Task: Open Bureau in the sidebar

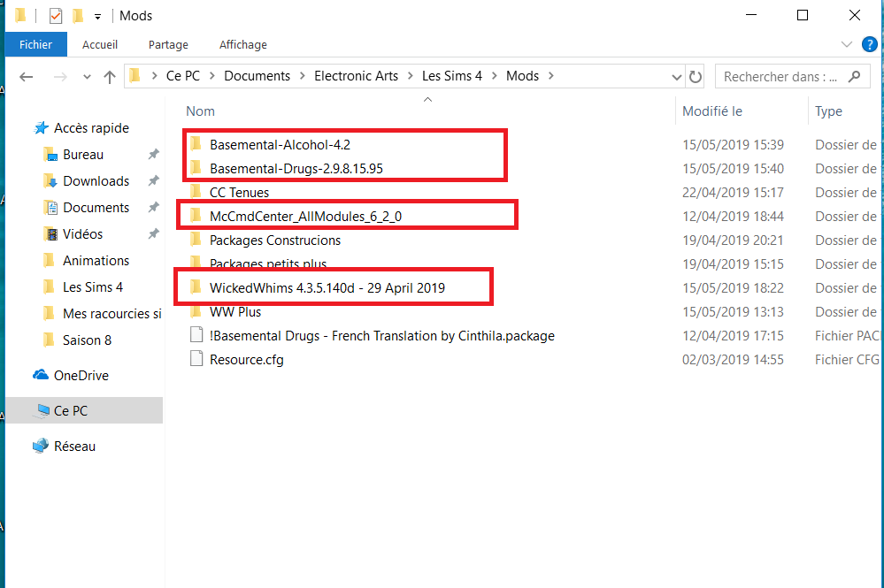Action: [83, 155]
